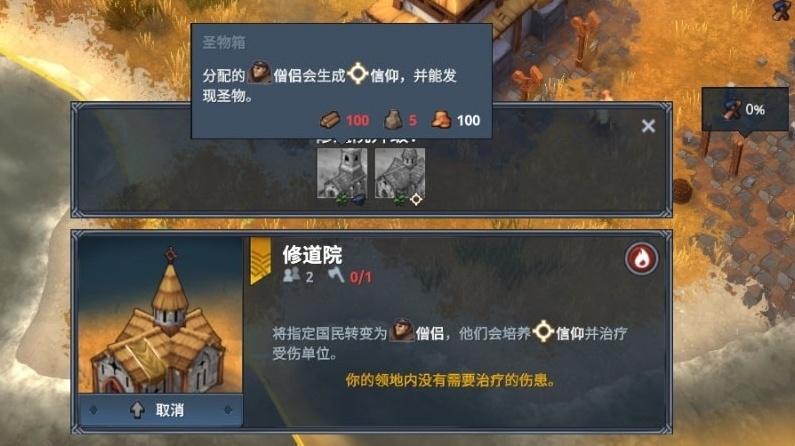Click the yellow chevron banner beside 修道院
795x446 pixels.
[261, 261]
